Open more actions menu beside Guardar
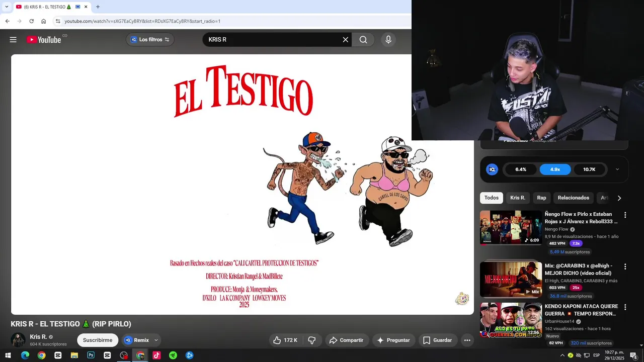 click(x=467, y=340)
